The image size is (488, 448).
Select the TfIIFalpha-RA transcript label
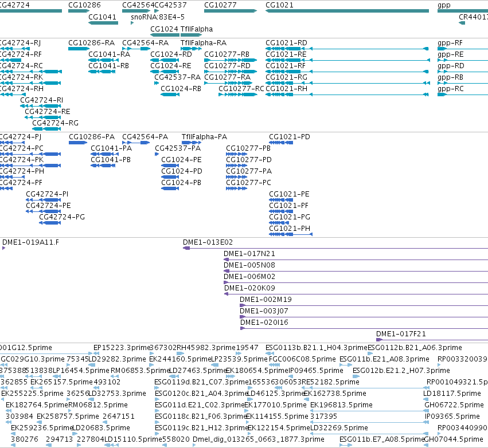pos(203,42)
